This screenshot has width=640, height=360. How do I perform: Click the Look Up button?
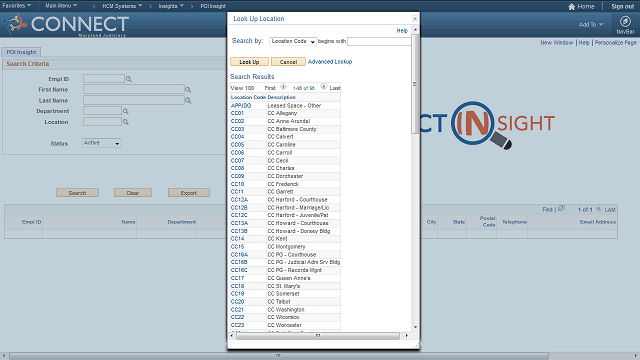click(x=249, y=62)
